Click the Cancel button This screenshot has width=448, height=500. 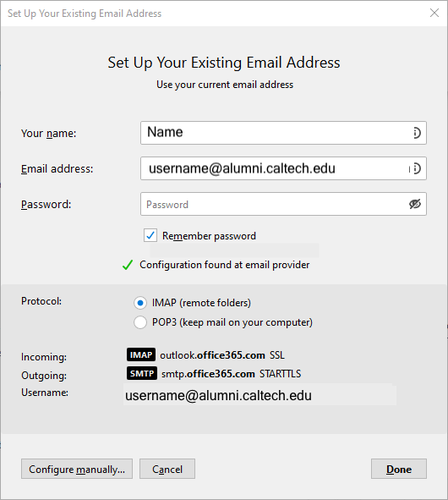(167, 469)
